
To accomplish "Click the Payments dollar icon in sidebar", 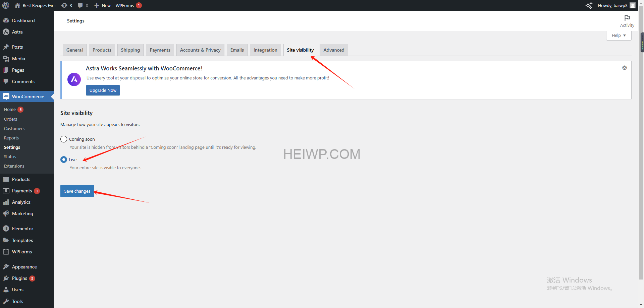I will click(6, 191).
